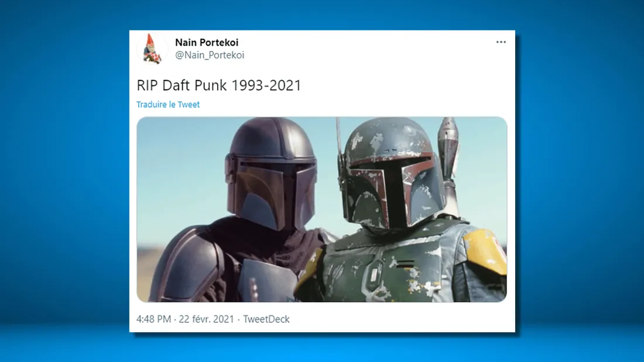Open the attached tweet image

321,209
